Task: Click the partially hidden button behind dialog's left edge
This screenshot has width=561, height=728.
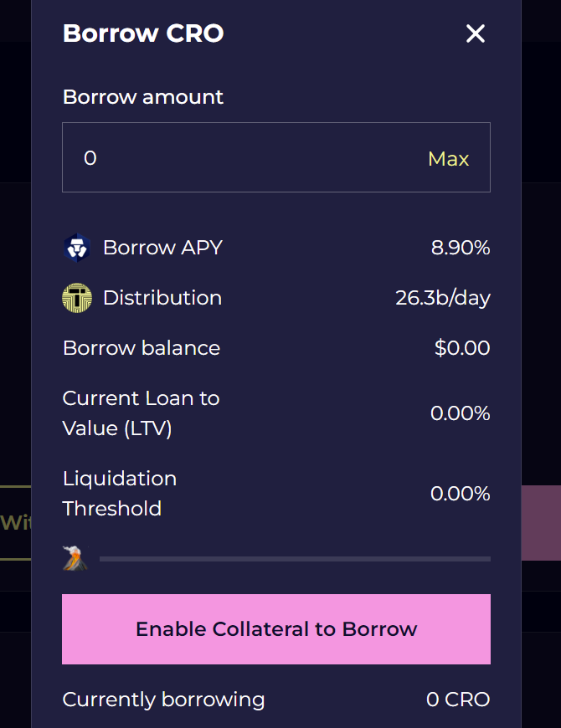Action: click(x=15, y=523)
